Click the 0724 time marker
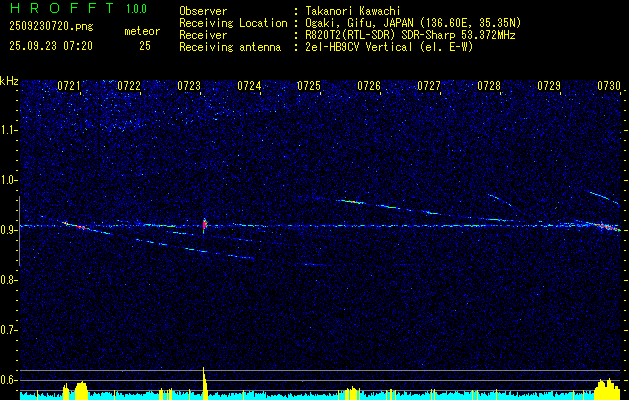 coord(249,85)
